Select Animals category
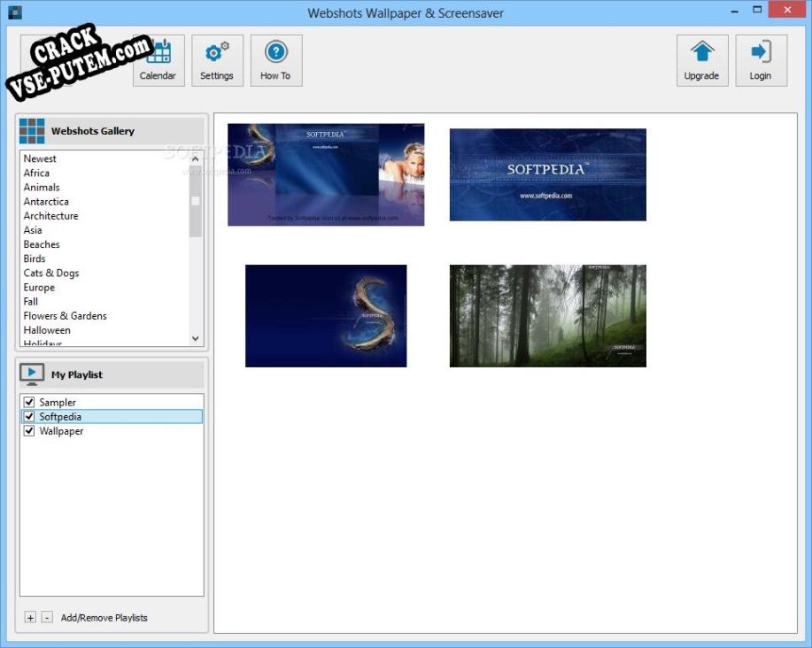Viewport: 812px width, 648px height. [x=42, y=188]
